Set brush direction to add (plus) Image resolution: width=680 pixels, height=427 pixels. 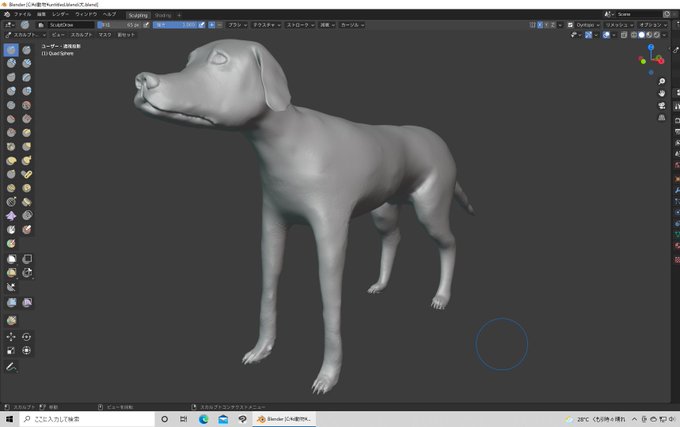tap(212, 25)
